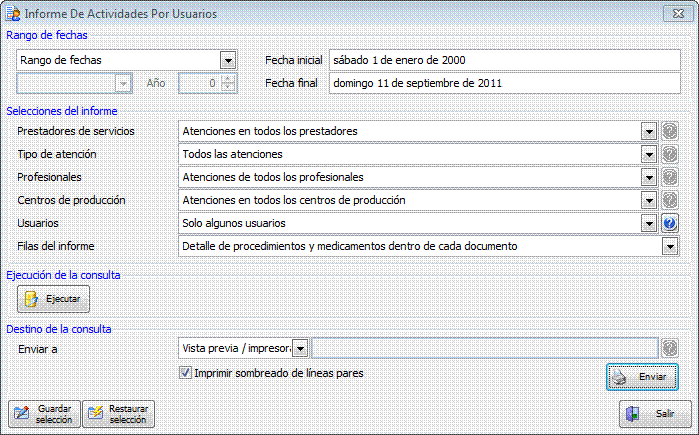Expand the Tipo de atención dropdown

click(649, 154)
